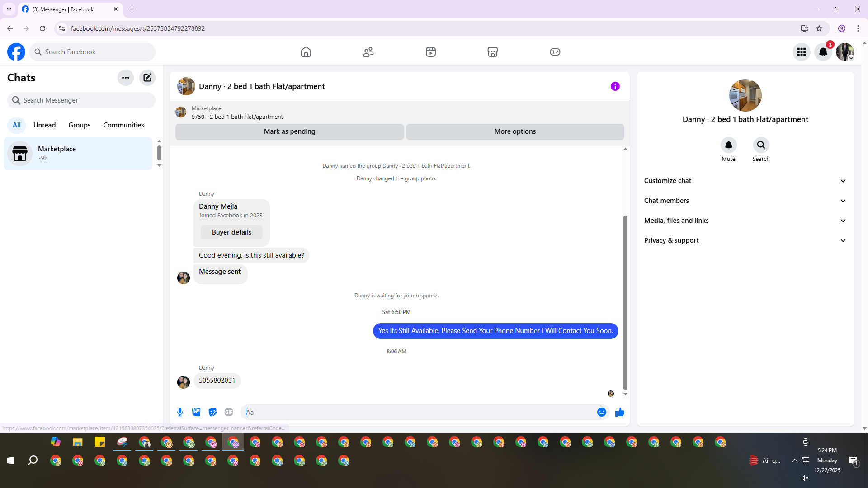This screenshot has width=868, height=488.
Task: Toggle the conversation information panel
Action: pyautogui.click(x=615, y=86)
